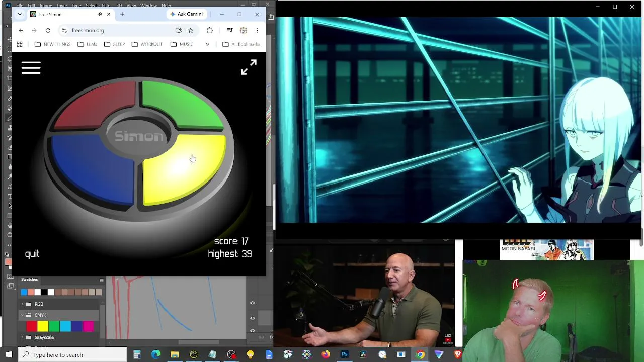Open Microsoft Edge from the taskbar
This screenshot has height=362, width=644.
(x=156, y=355)
